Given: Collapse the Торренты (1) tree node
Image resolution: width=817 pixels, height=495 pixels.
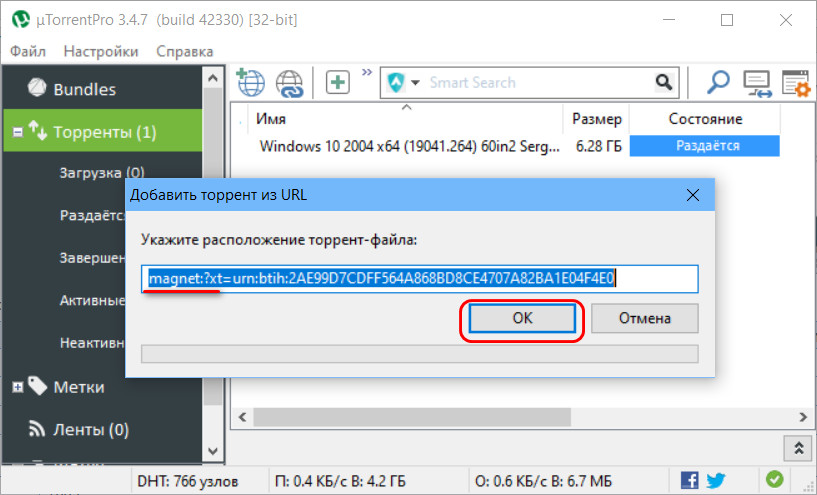Looking at the screenshot, I should pyautogui.click(x=18, y=132).
